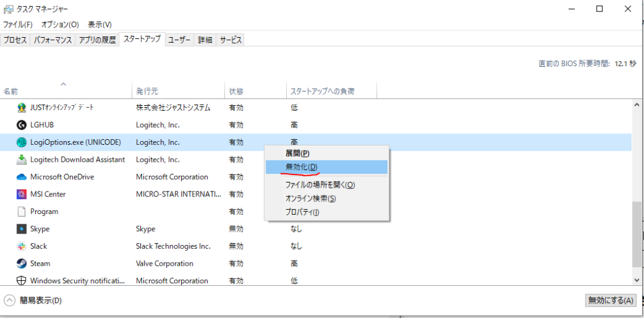This screenshot has height=318, width=644.
Task: Select Windows Security notification row name
Action: (x=77, y=281)
